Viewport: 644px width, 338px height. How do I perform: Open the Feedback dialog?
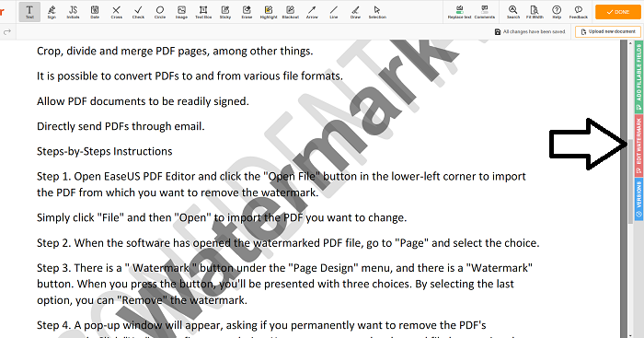[579, 12]
